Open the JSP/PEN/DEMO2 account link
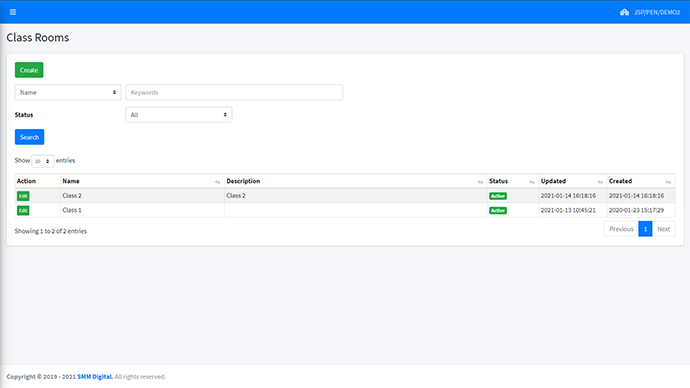Viewport: 690px width, 388px height. pos(657,12)
